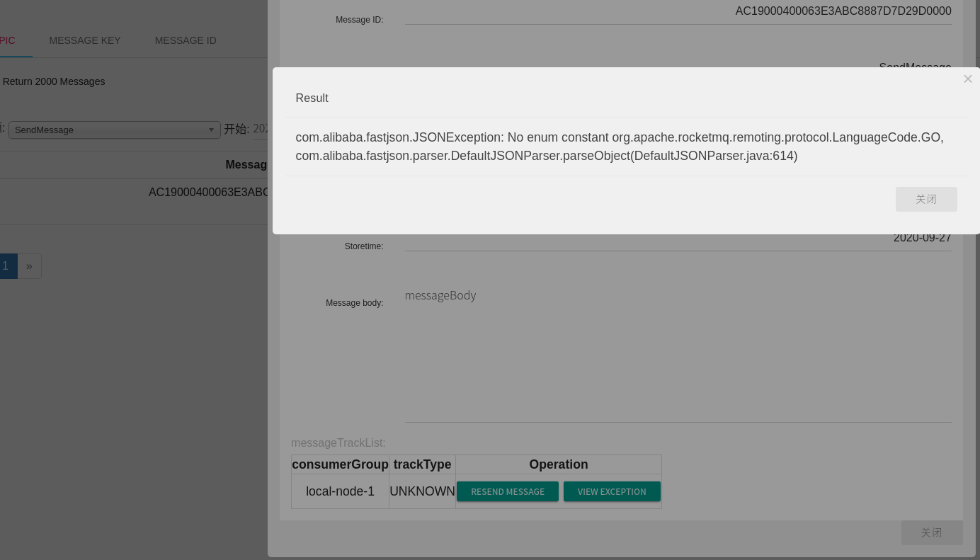Open the SendMessage topic selector
Viewport: 980px width, 560px height.
pyautogui.click(x=113, y=130)
